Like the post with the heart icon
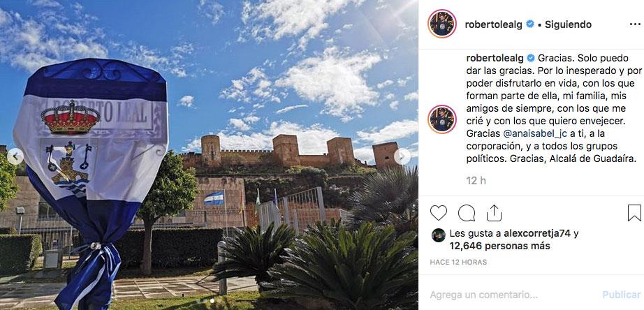Screen dimensions: 644x310 tap(438, 213)
